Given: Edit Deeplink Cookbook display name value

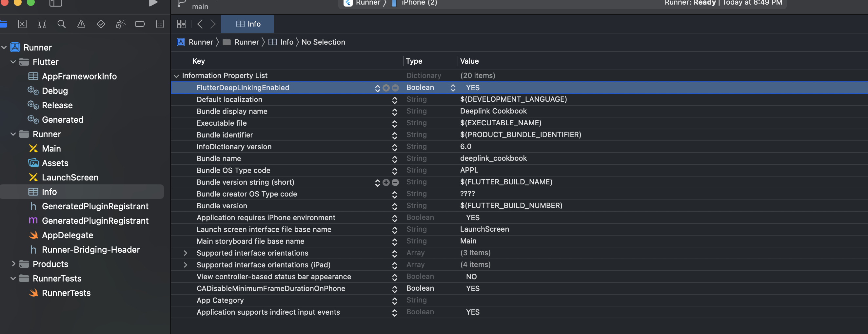Looking at the screenshot, I should click(x=493, y=111).
